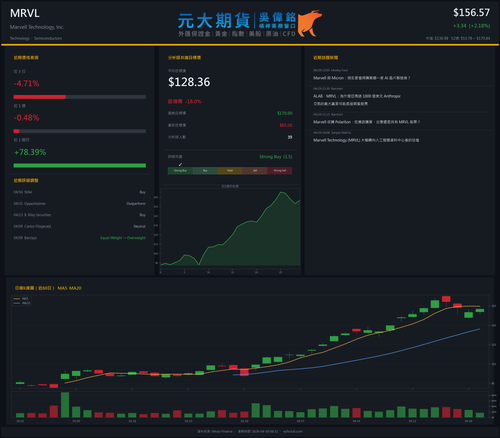Click the 60-day candlestick chart title with MA5 MA20

[x=48, y=288]
